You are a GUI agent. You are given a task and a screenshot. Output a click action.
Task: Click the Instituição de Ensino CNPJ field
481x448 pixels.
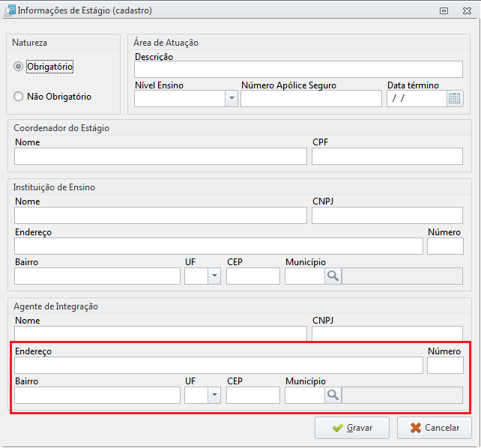[x=387, y=215]
